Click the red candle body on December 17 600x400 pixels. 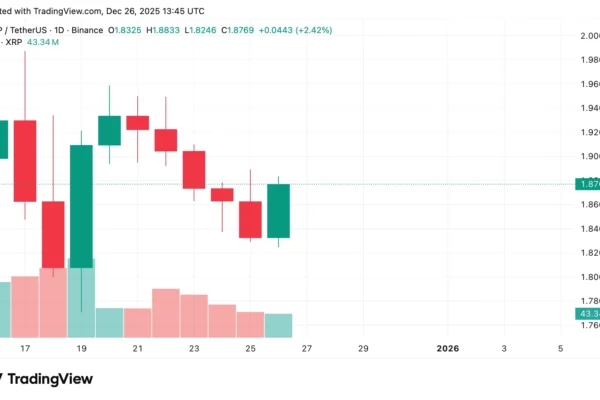[x=25, y=160]
